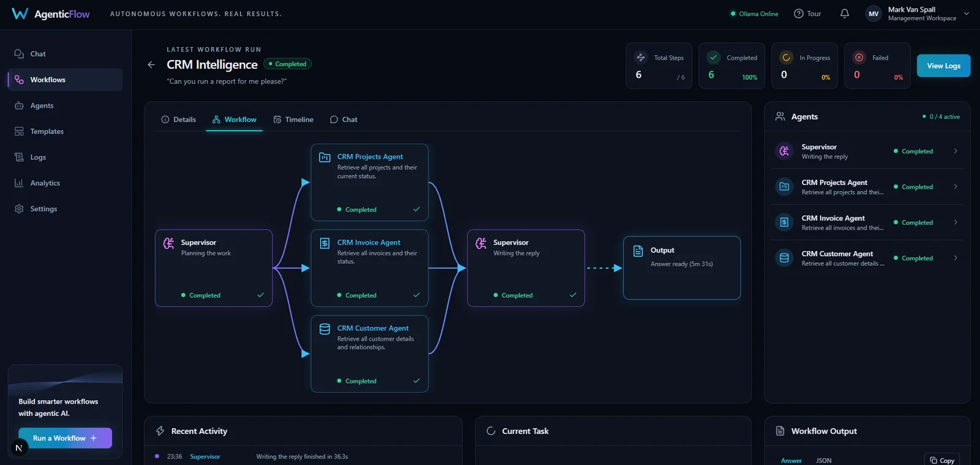Switch to the Details tab

[178, 119]
